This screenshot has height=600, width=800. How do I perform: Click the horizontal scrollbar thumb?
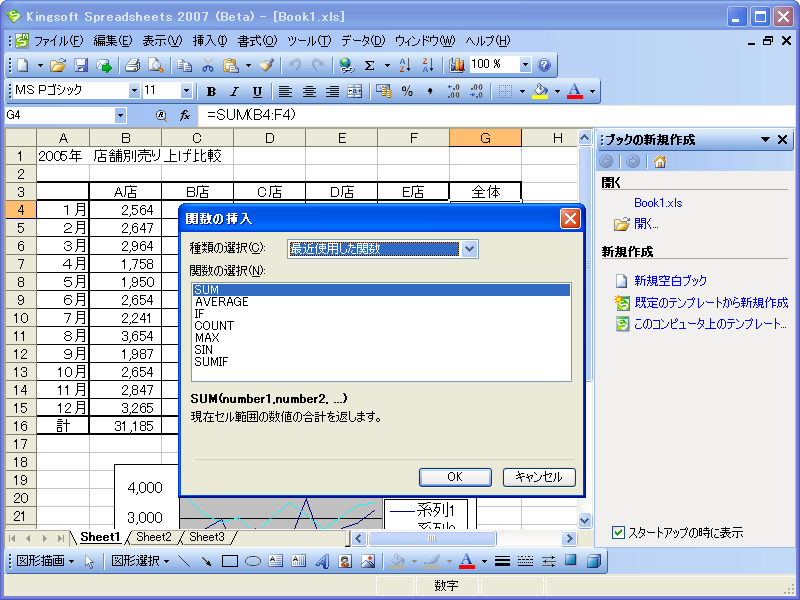click(x=432, y=538)
